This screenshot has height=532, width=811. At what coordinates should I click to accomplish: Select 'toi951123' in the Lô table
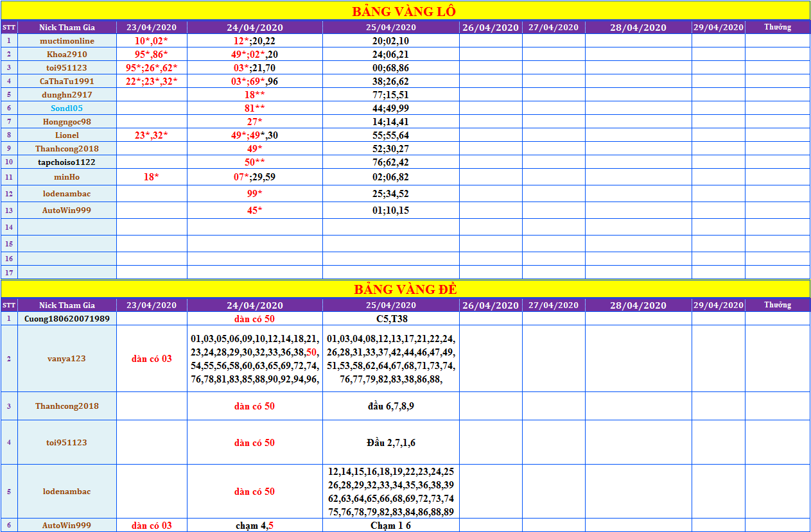point(67,67)
